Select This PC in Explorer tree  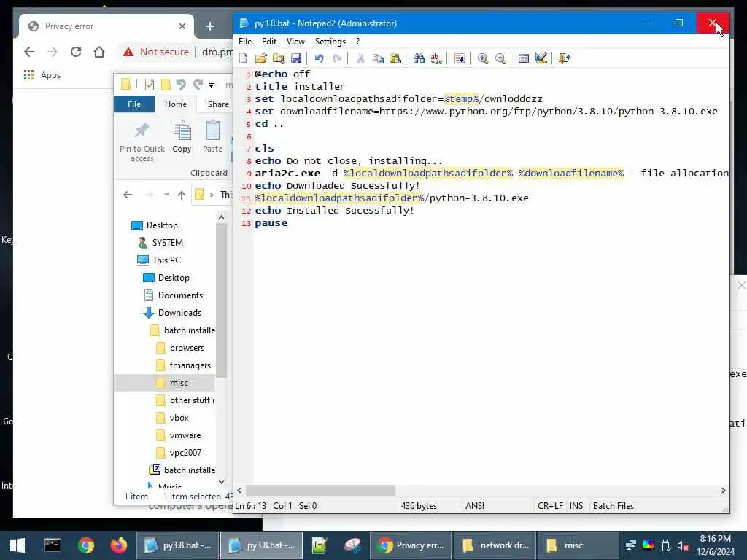[x=166, y=260]
